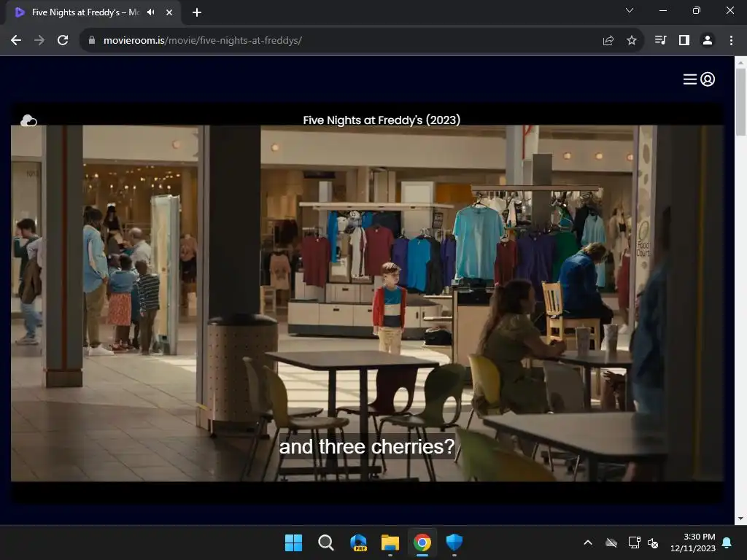Open the hamburger menu on movieroom site
This screenshot has height=560, width=747.
point(690,79)
